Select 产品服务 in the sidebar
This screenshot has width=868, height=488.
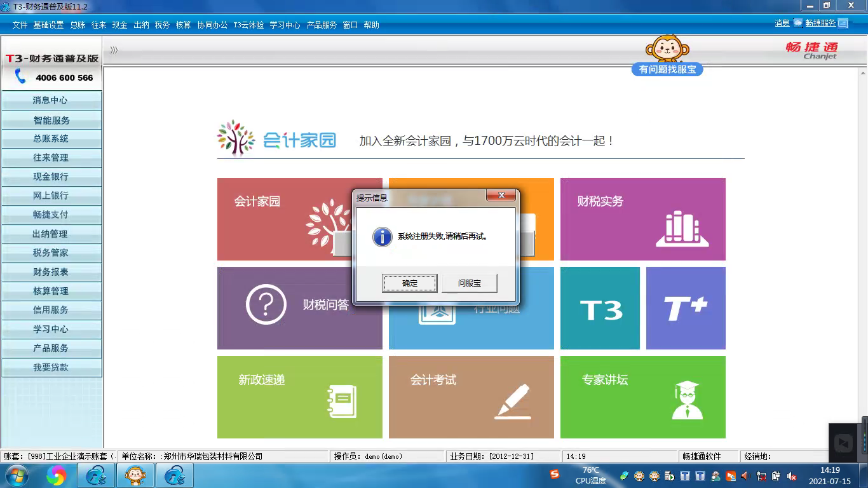point(51,348)
